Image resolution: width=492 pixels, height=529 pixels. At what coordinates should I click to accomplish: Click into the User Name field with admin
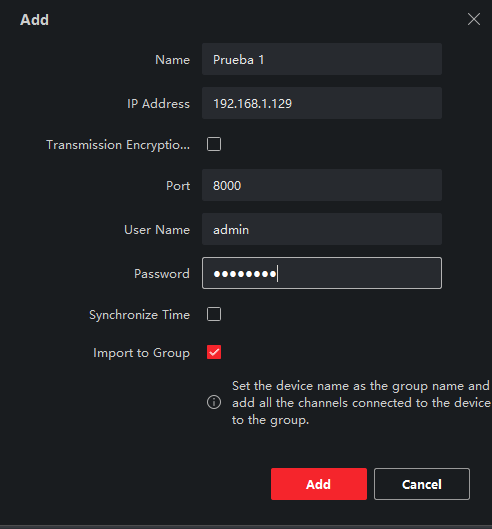pyautogui.click(x=322, y=229)
